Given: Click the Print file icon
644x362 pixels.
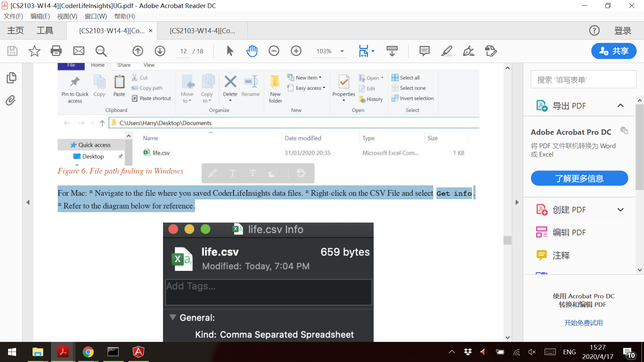Looking at the screenshot, I should (x=56, y=51).
